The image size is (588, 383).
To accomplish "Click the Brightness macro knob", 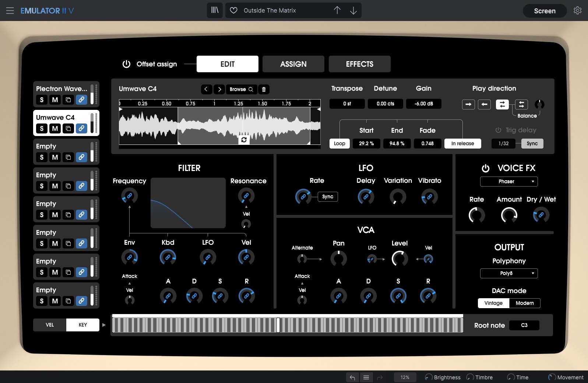I will click(x=429, y=377).
